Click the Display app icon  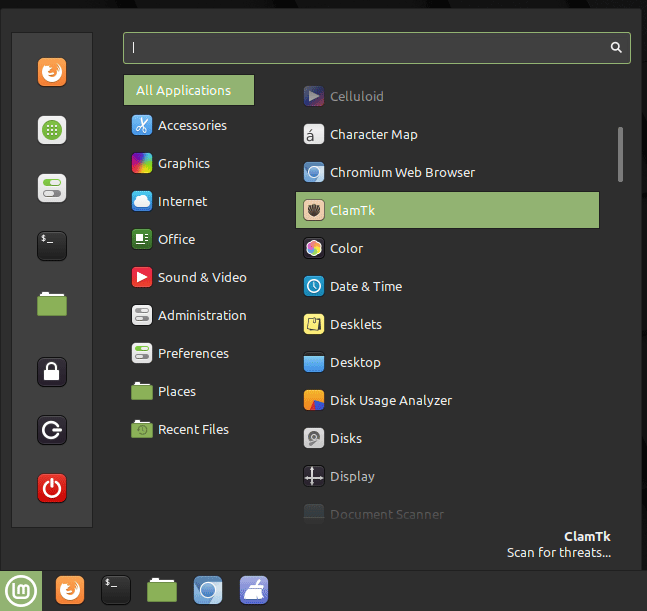pyautogui.click(x=314, y=476)
